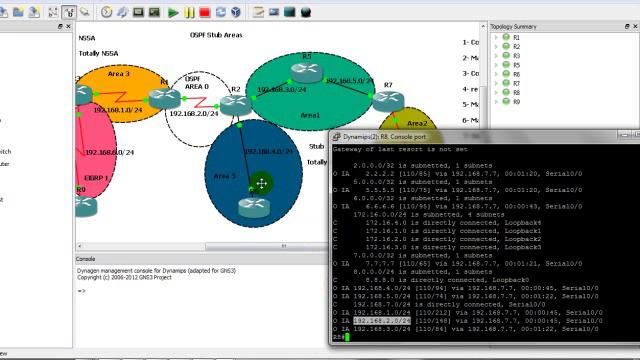The height and width of the screenshot is (360, 640).
Task: Open console to all devices icon
Action: click(x=138, y=12)
